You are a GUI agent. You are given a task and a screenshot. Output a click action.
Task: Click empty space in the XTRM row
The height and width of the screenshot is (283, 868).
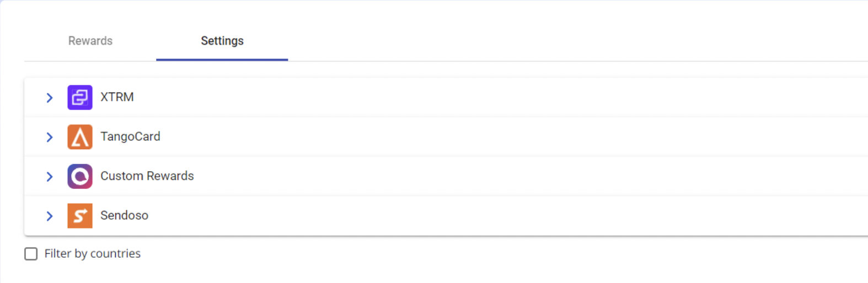click(496, 97)
